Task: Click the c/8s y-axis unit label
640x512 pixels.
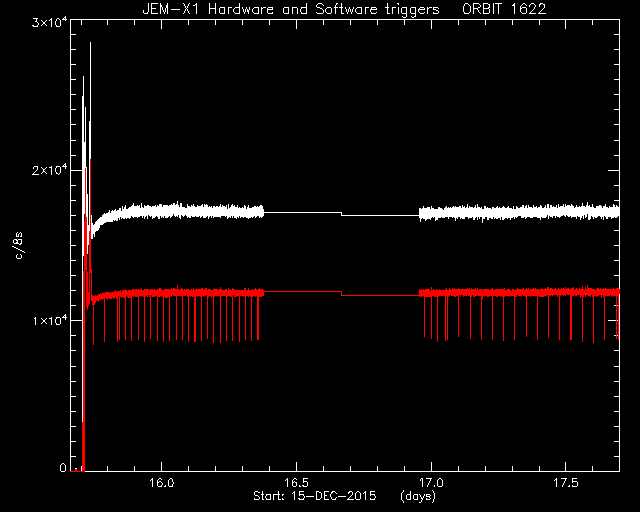Action: [x=19, y=245]
